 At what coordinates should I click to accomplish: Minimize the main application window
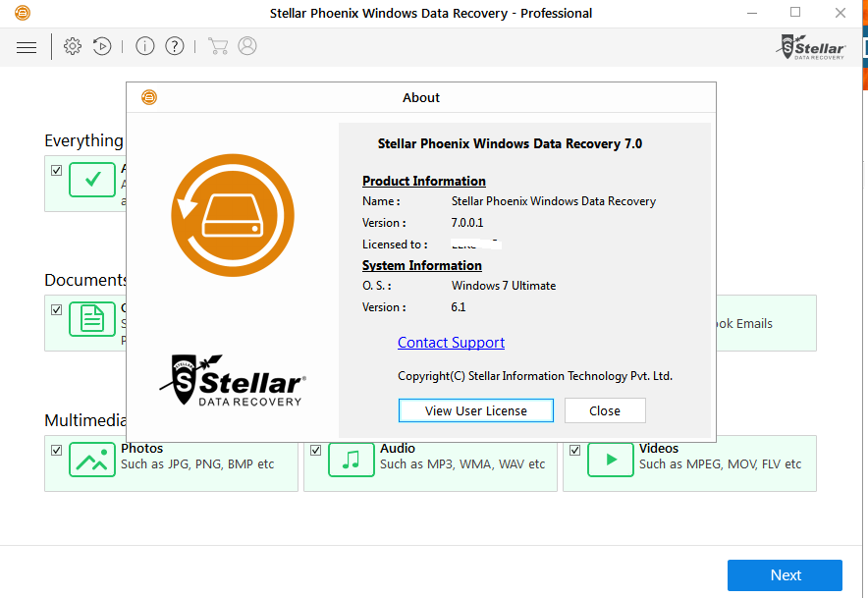[752, 13]
